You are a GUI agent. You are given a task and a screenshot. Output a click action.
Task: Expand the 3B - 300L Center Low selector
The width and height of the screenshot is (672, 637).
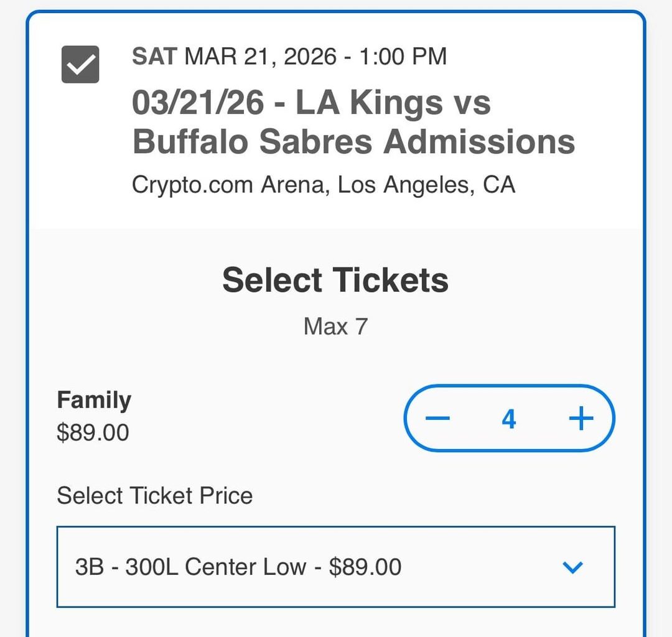[336, 567]
